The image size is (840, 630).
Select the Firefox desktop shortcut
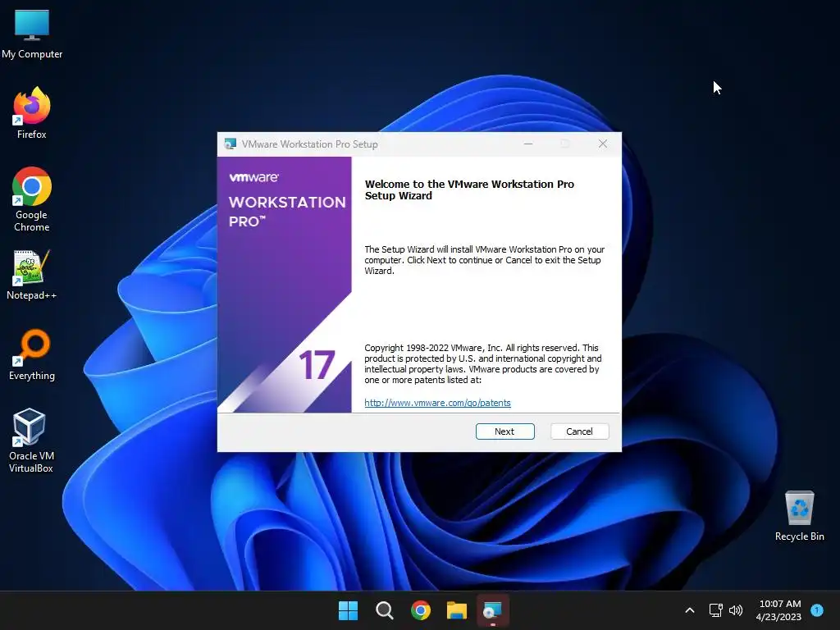click(x=32, y=113)
